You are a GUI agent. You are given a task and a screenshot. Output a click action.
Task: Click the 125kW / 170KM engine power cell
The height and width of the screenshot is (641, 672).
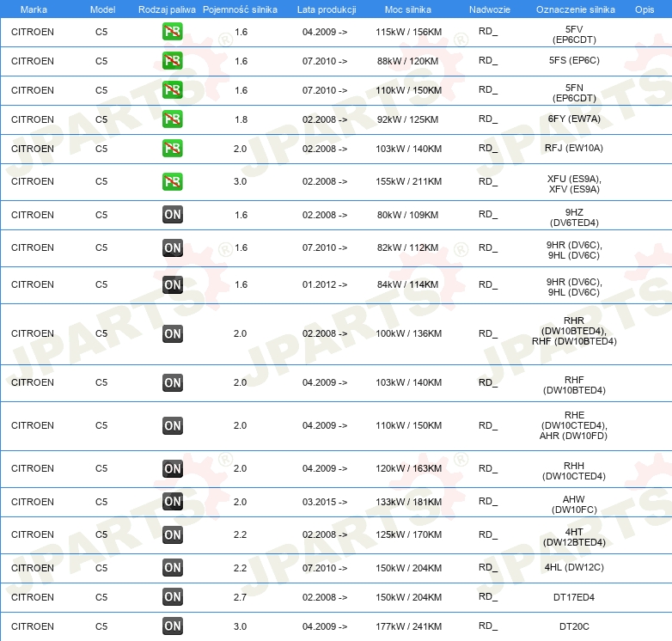coord(408,534)
